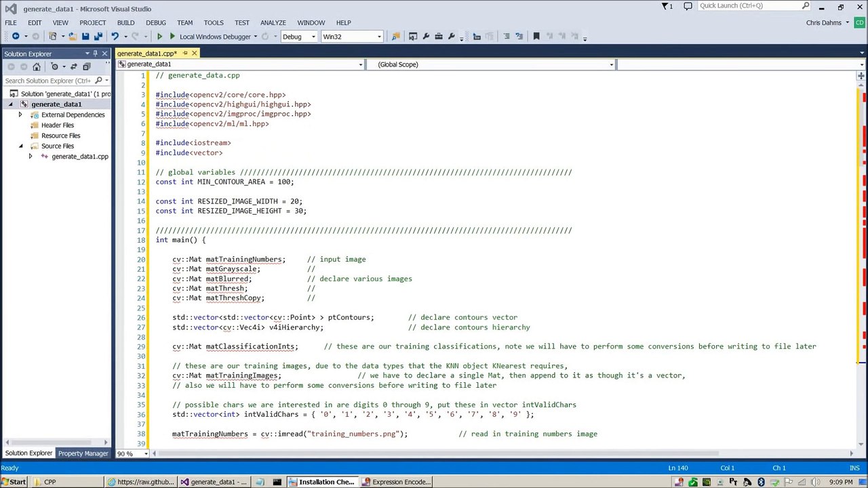Comment out the selected lines icon
Viewport: 868px width, 488px height.
pos(506,37)
